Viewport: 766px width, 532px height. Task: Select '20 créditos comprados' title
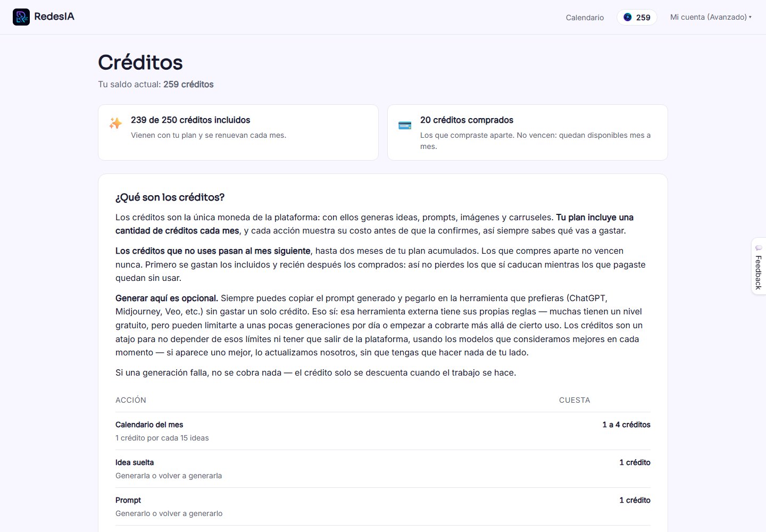(x=467, y=120)
